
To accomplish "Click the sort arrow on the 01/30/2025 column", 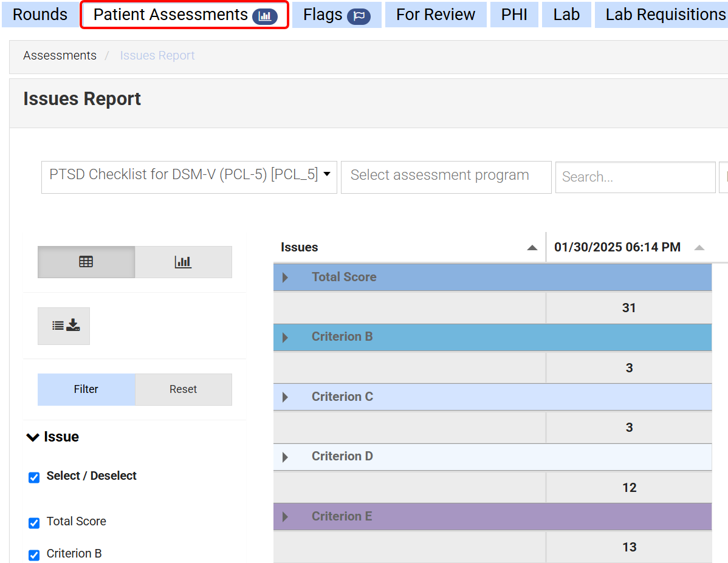I will pos(699,247).
